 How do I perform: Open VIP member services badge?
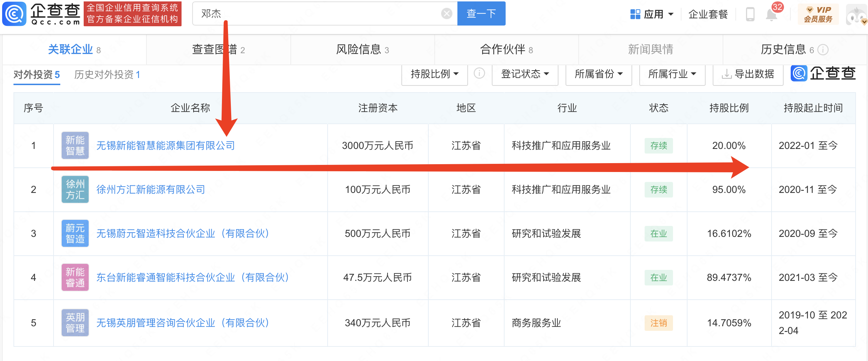pyautogui.click(x=818, y=14)
